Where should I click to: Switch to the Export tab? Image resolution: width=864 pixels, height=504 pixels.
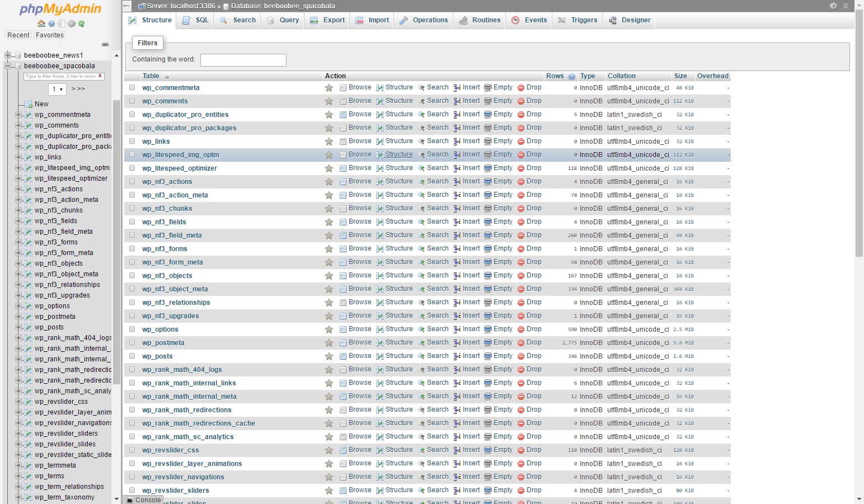click(x=327, y=20)
